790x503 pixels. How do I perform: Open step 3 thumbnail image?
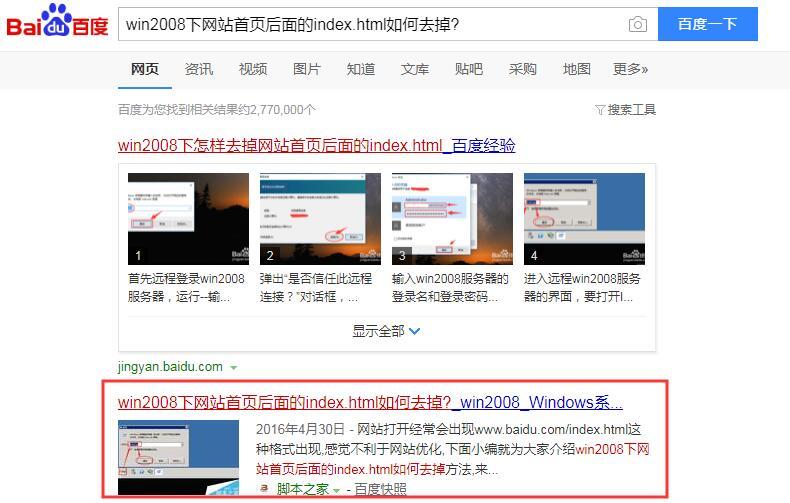pyautogui.click(x=452, y=219)
